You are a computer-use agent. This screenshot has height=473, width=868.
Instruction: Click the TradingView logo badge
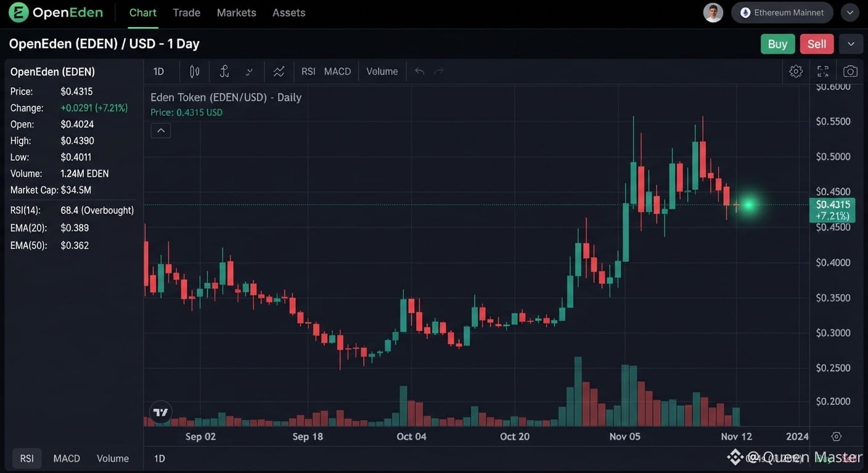click(x=161, y=412)
